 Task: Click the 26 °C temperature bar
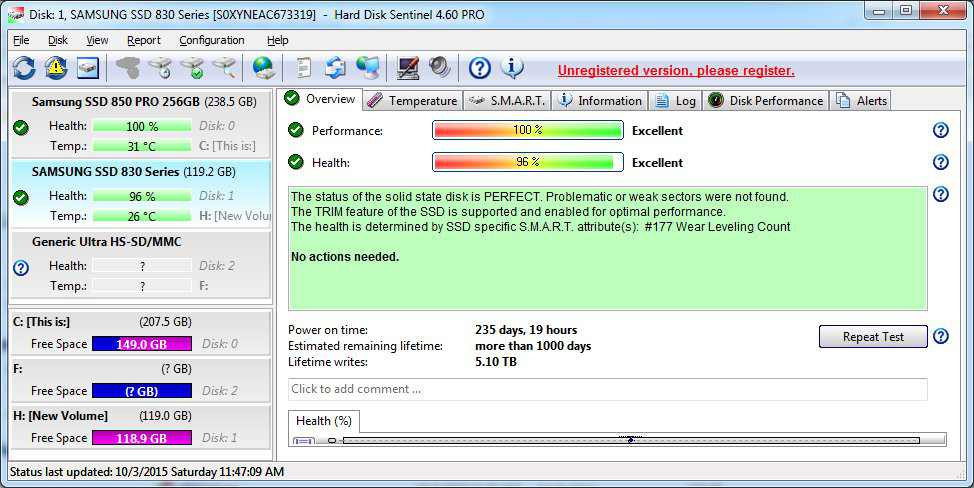click(142, 216)
